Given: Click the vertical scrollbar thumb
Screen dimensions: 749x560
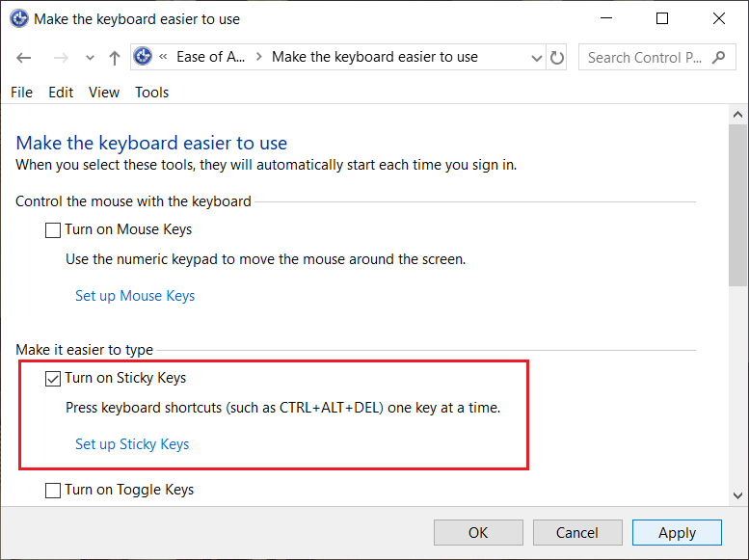Looking at the screenshot, I should [x=738, y=202].
